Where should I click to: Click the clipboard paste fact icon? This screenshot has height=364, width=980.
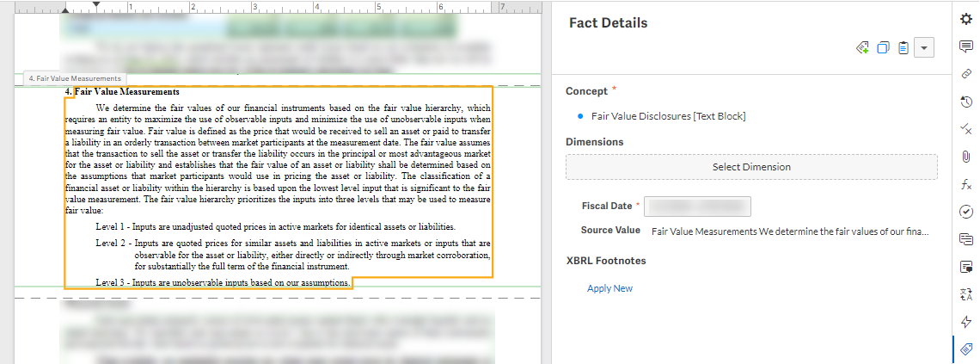click(903, 48)
